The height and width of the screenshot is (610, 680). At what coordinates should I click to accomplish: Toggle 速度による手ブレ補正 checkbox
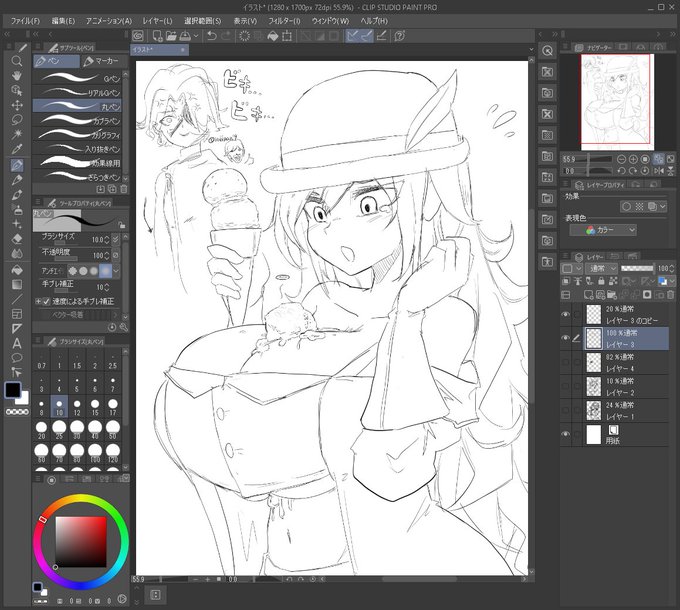point(46,301)
